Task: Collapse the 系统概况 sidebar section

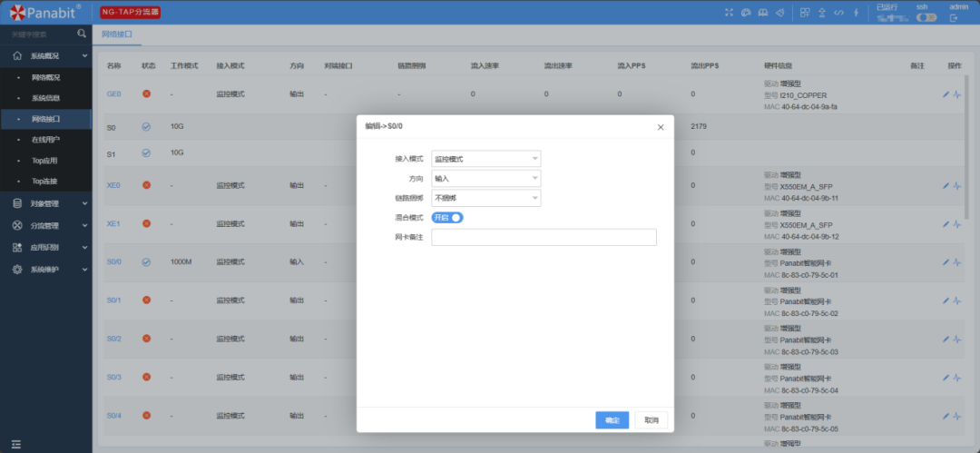Action: (x=45, y=55)
